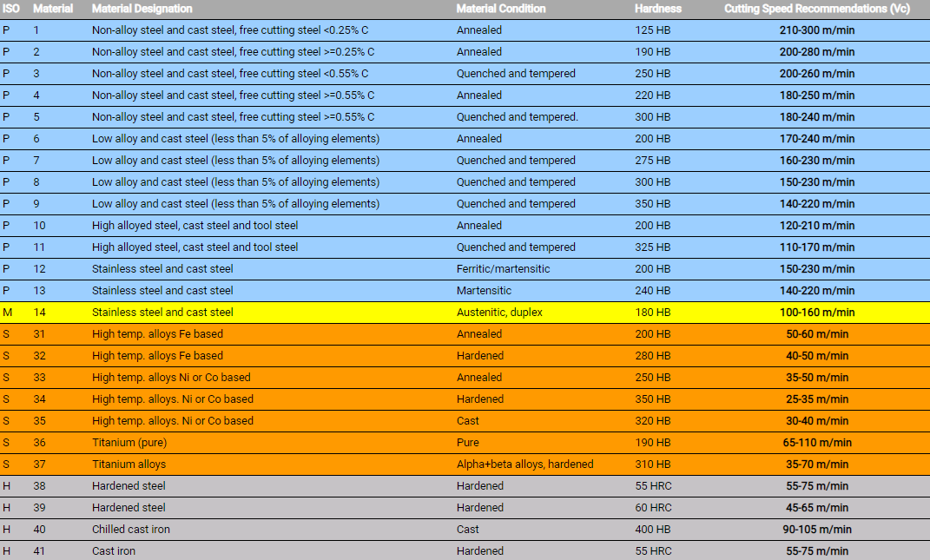Click material number '14' in yellow row
930x560 pixels.
pyautogui.click(x=39, y=313)
